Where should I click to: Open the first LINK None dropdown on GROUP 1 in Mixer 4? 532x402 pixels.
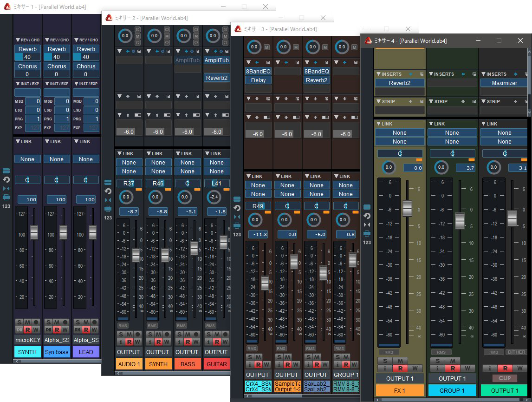[x=452, y=132]
